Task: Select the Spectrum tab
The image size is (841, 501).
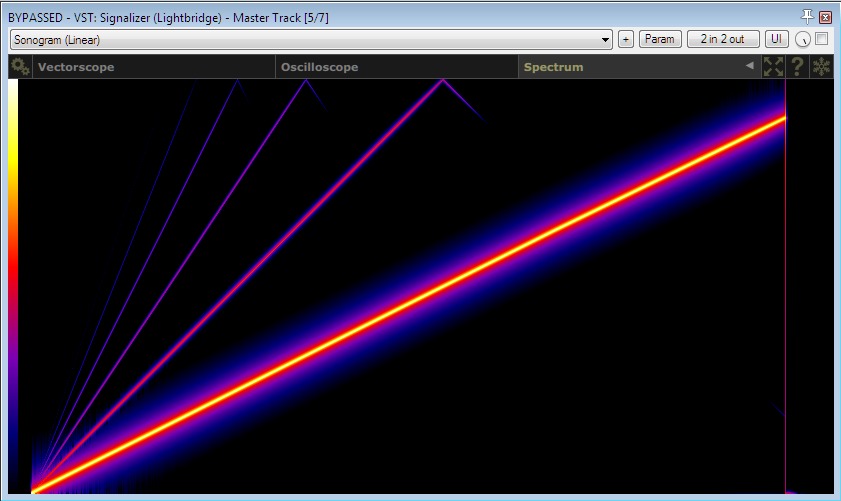Action: pyautogui.click(x=553, y=67)
